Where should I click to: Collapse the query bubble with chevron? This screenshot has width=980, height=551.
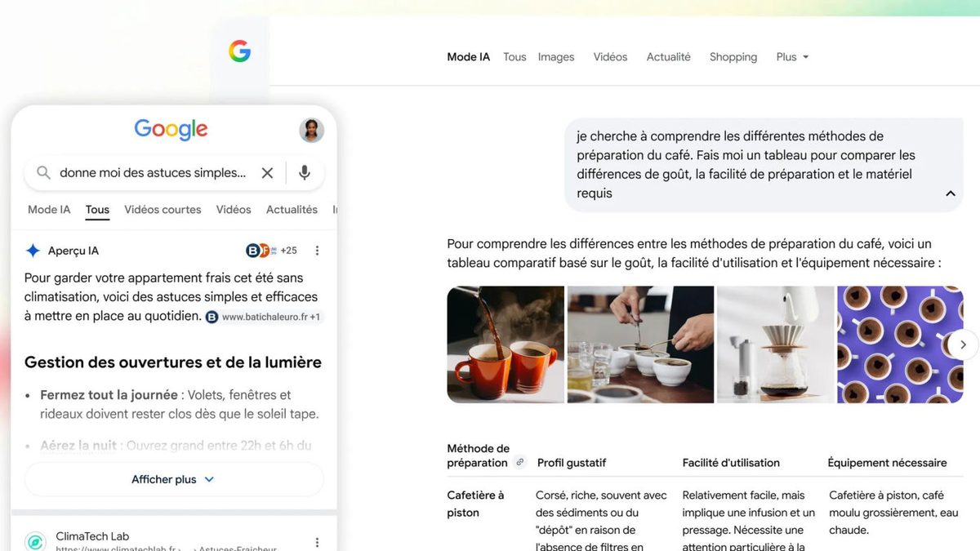pos(951,193)
